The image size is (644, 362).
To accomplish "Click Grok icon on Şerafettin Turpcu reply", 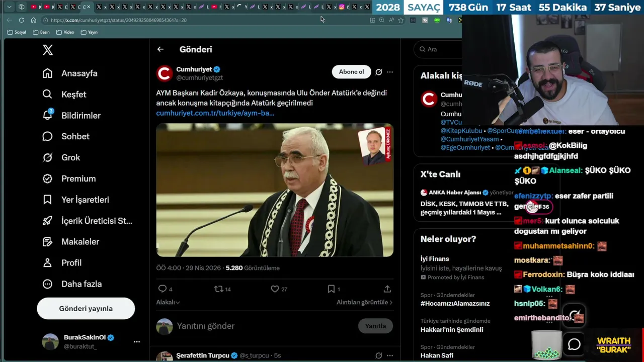I will [x=379, y=356].
